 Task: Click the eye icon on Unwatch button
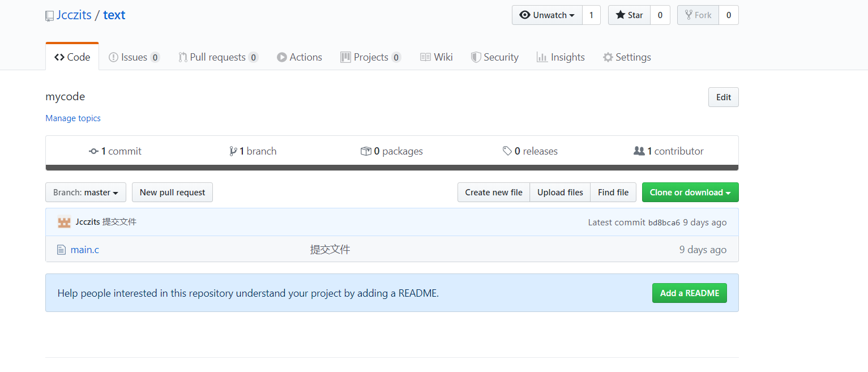click(525, 15)
